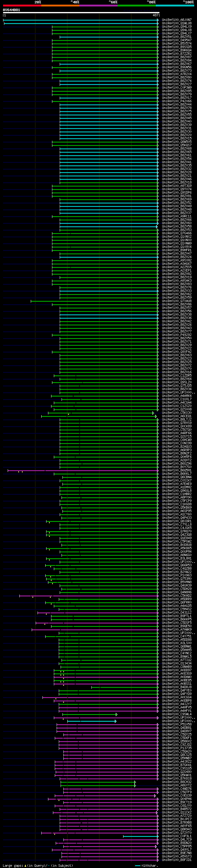Select the UniRef100_P42066 entry
This screenshot has width=197, height=868.
tap(176, 101)
